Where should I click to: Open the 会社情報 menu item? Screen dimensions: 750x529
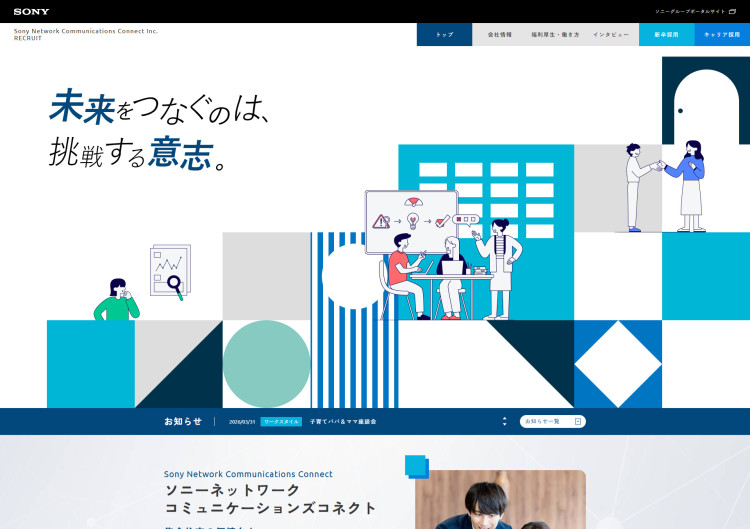pyautogui.click(x=500, y=35)
